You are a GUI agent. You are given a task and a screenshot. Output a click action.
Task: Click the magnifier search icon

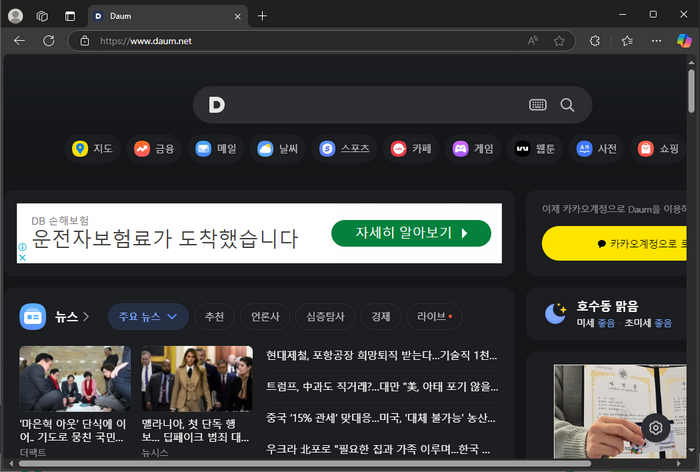(x=567, y=105)
